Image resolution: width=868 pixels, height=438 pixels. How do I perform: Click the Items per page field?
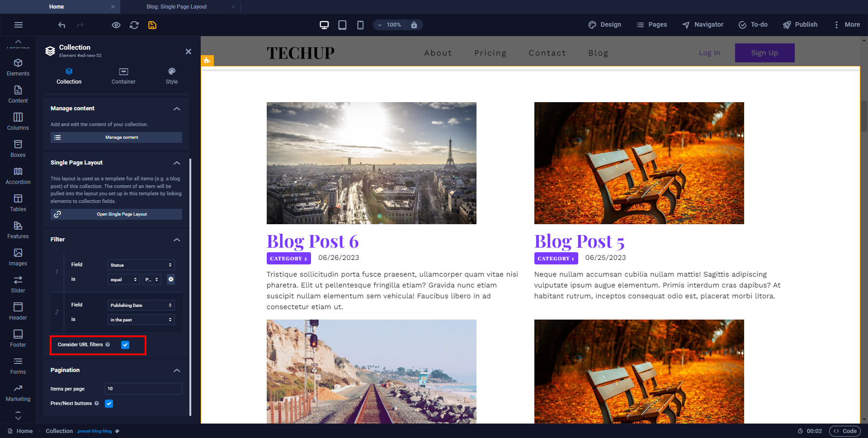click(143, 389)
